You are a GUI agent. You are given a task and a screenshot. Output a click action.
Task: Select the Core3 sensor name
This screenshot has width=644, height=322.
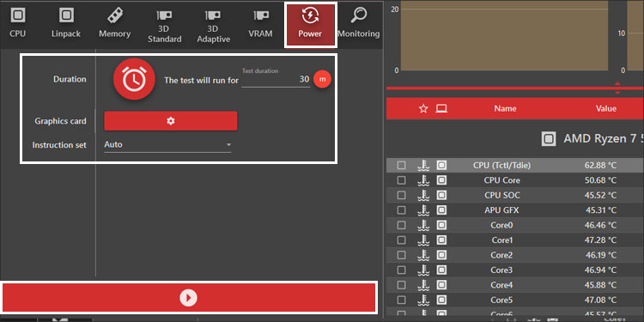point(501,270)
